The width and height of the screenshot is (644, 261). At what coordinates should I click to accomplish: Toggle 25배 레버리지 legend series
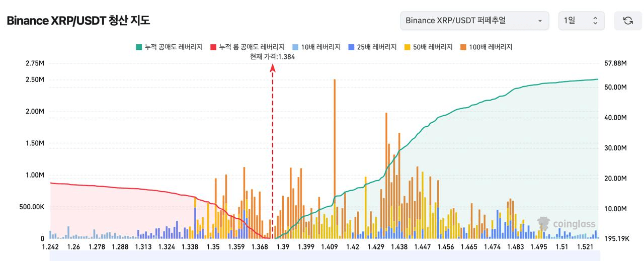372,47
